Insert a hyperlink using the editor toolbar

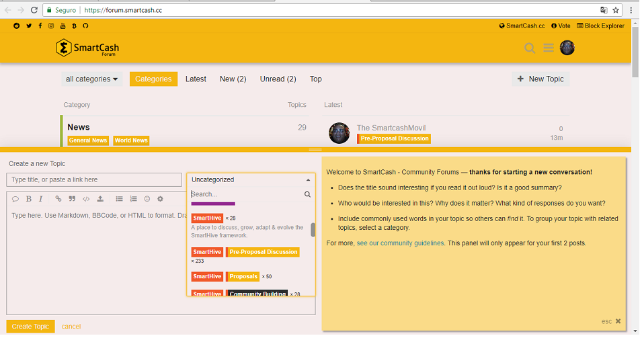pyautogui.click(x=58, y=199)
